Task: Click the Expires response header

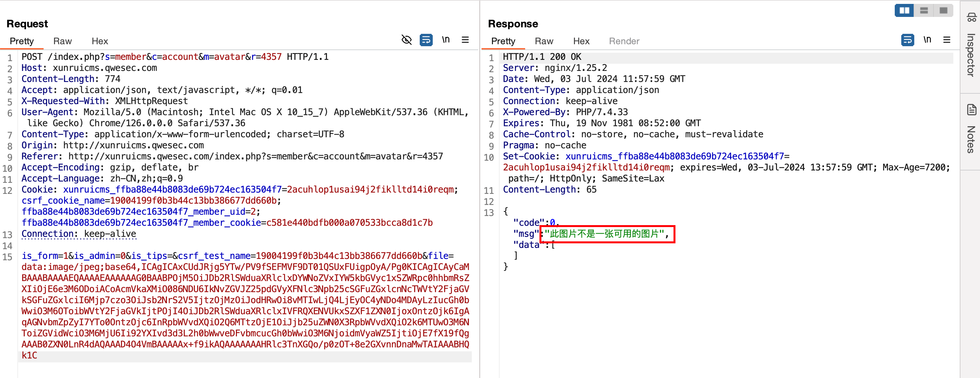Action: (602, 123)
